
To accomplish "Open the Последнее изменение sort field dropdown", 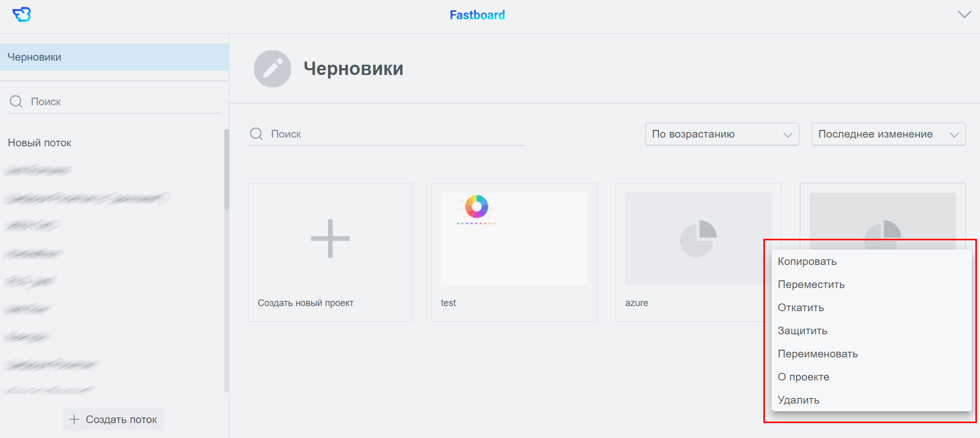I will point(888,134).
